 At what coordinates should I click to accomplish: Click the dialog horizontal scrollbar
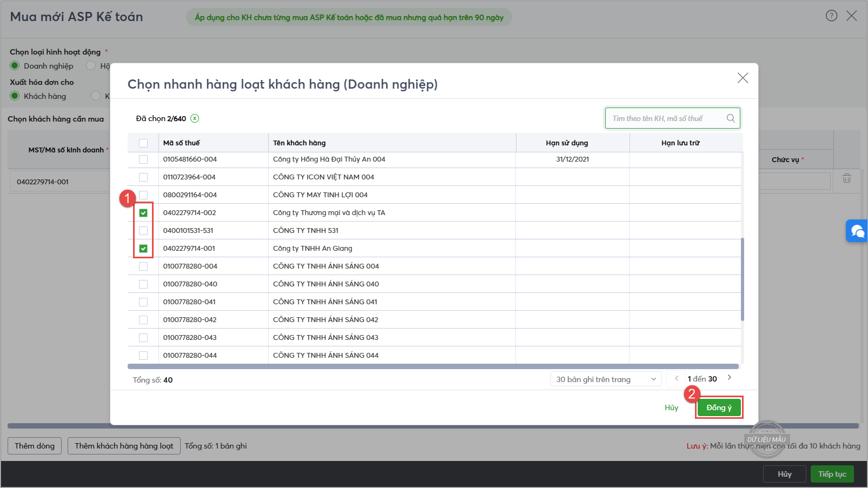point(433,366)
